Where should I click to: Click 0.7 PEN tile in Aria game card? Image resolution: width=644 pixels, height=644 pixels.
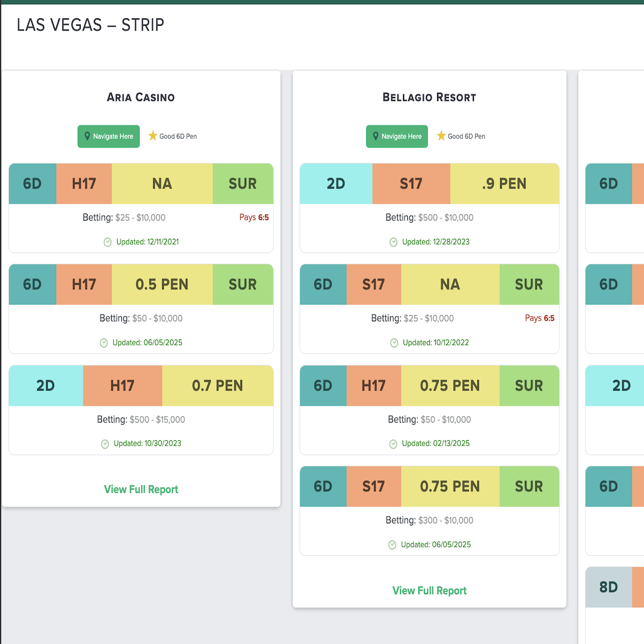tap(218, 386)
